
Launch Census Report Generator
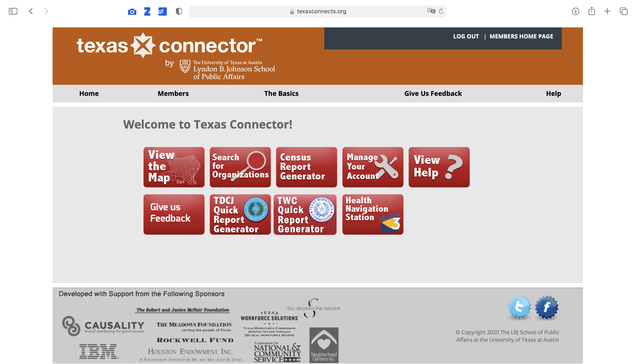click(x=306, y=167)
